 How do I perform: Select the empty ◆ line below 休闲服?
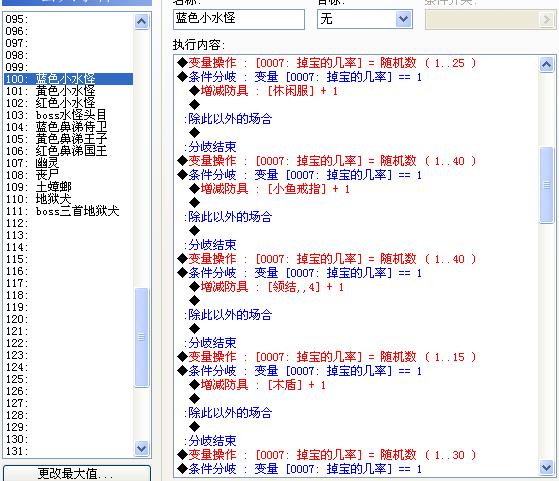point(195,105)
